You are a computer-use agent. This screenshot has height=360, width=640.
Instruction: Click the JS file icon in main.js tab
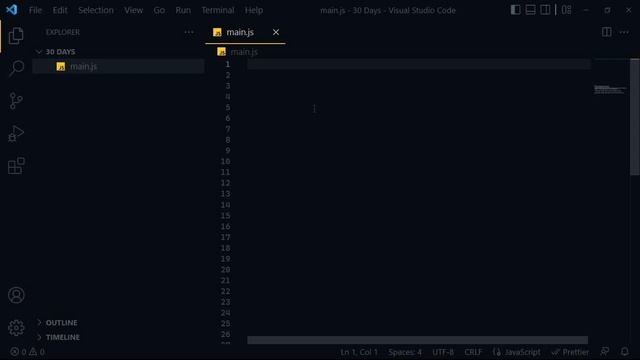click(217, 32)
